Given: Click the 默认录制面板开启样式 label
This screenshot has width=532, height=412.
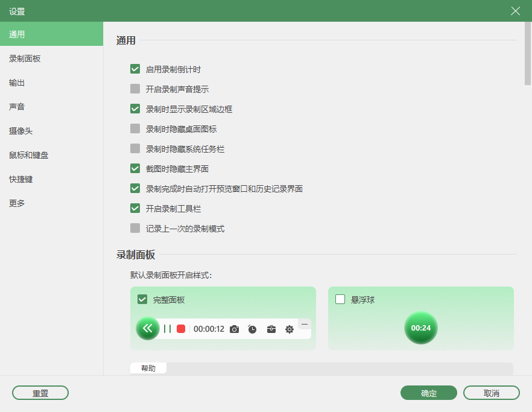Looking at the screenshot, I should tap(171, 275).
